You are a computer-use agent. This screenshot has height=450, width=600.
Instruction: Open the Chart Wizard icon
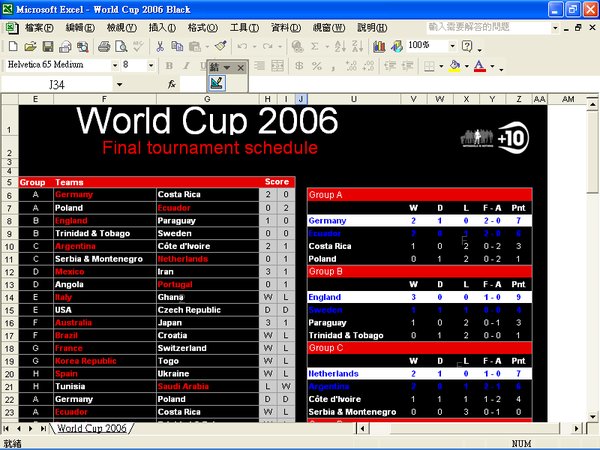point(379,46)
